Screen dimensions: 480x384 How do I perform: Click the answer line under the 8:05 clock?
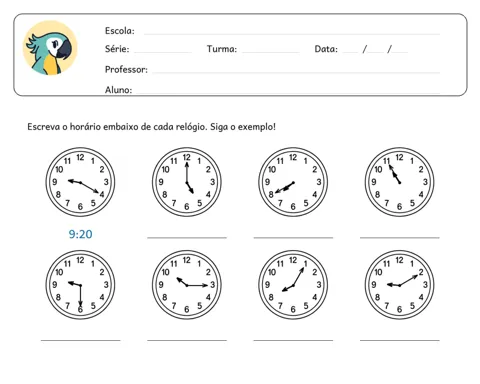pos(293,340)
